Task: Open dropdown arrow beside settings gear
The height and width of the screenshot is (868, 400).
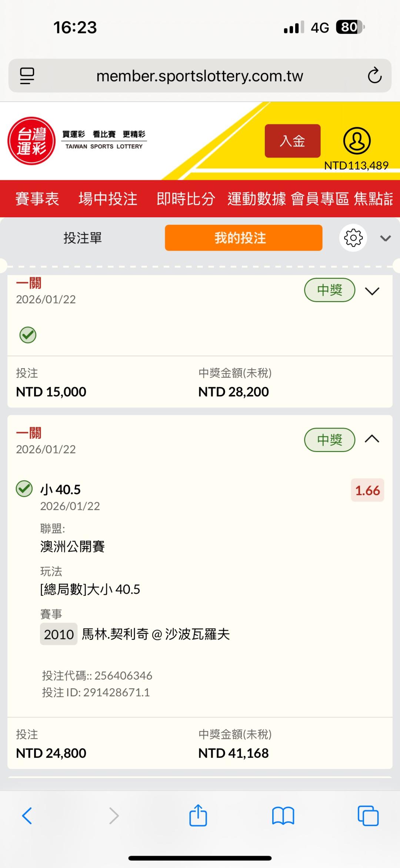Action: tap(386, 238)
